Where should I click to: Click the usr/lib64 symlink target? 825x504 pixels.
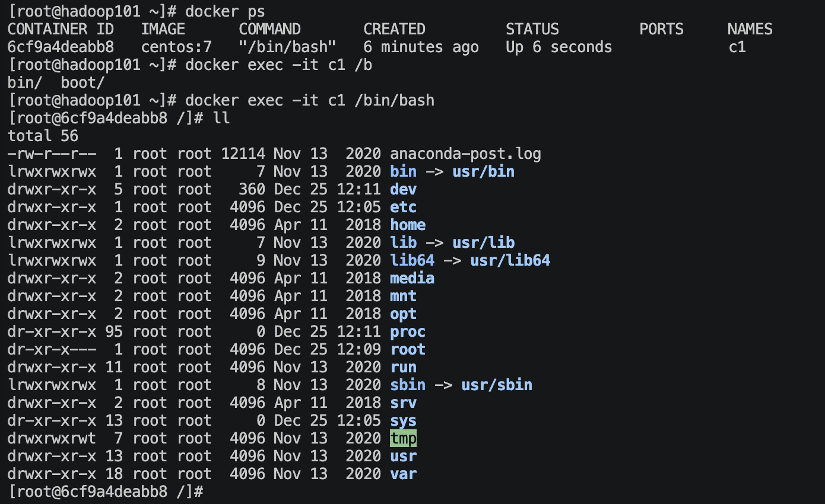510,261
